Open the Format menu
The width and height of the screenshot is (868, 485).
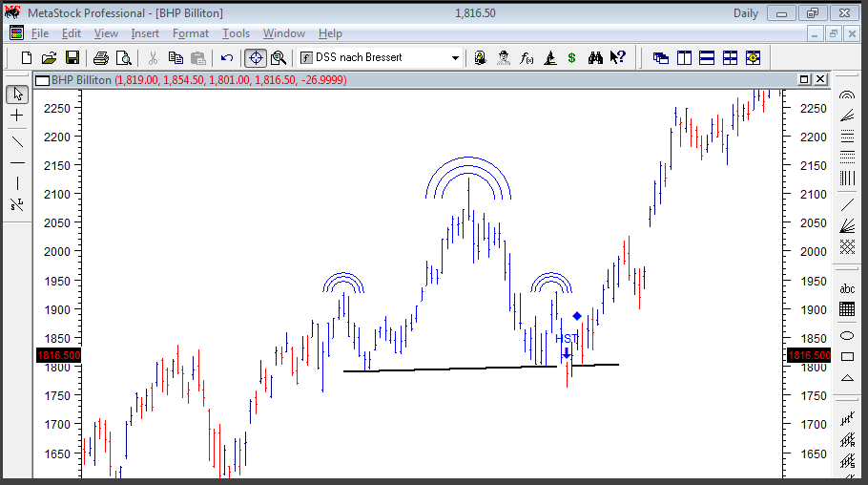[191, 33]
